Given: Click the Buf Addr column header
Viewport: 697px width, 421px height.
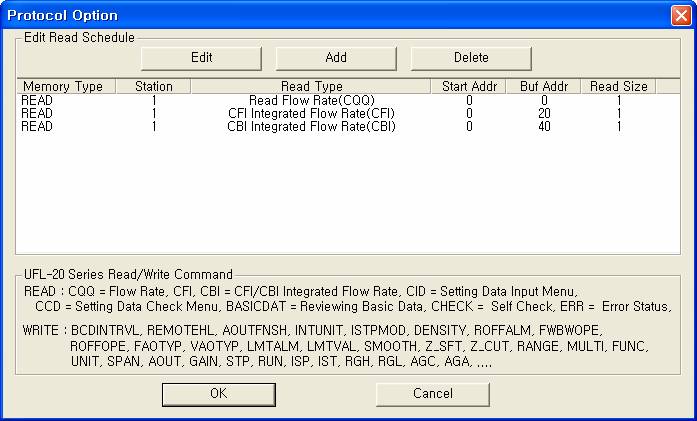Looking at the screenshot, I should point(544,87).
